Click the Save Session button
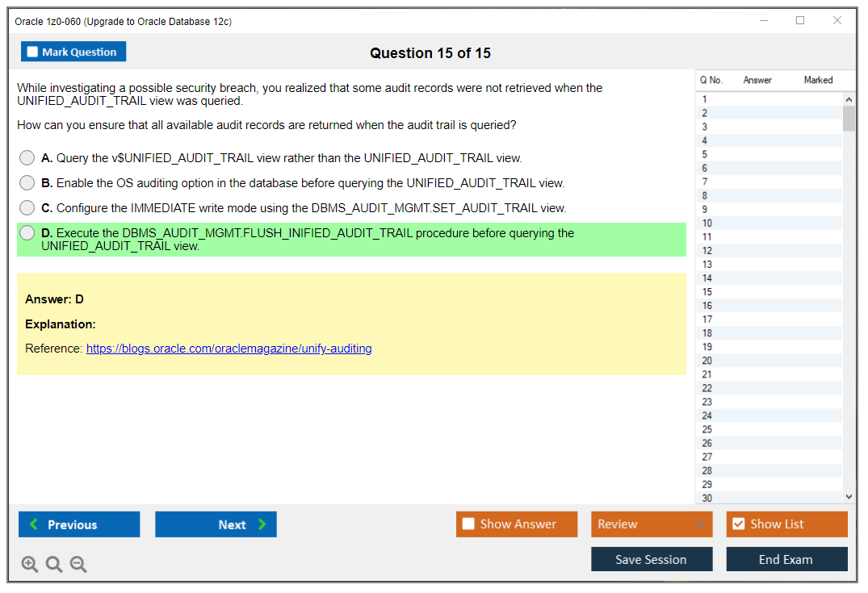This screenshot has height=593, width=868. [x=651, y=559]
